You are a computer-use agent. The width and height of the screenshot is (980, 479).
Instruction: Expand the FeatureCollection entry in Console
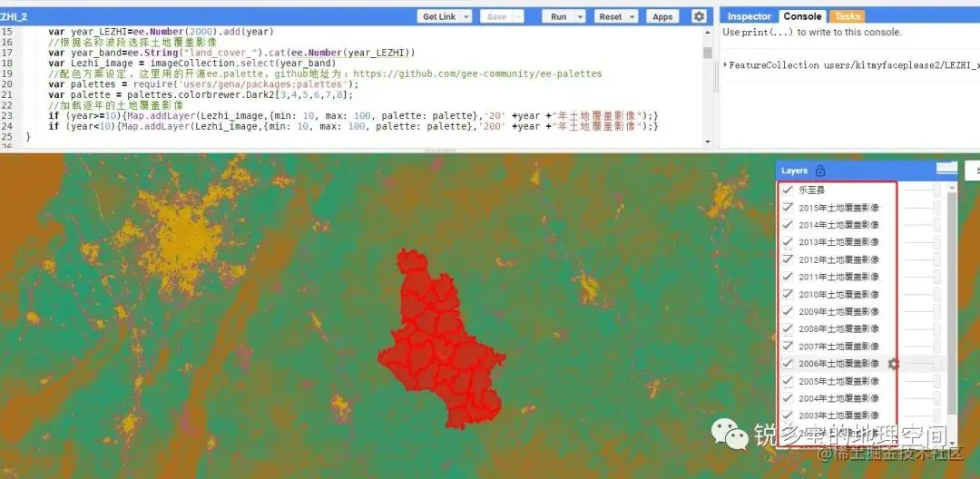pyautogui.click(x=725, y=65)
